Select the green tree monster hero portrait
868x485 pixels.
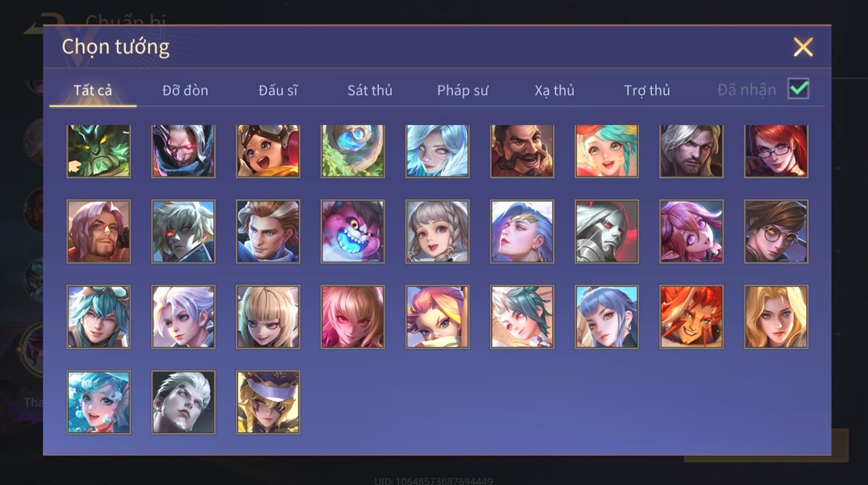pos(99,151)
